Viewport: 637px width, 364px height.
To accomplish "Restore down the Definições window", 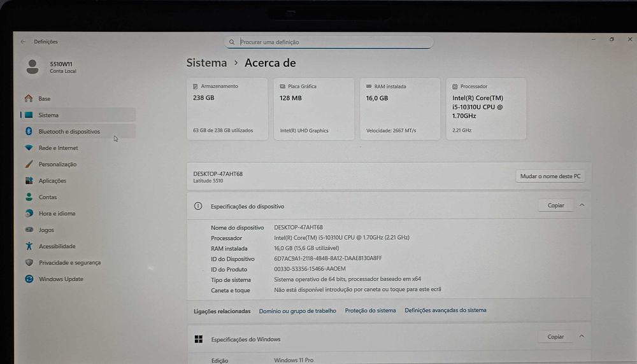I will point(612,39).
